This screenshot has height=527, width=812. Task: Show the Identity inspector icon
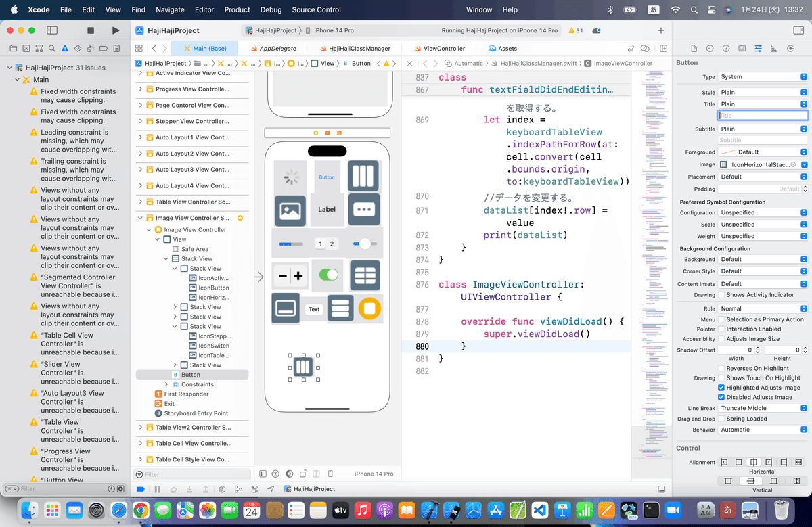[x=742, y=49]
